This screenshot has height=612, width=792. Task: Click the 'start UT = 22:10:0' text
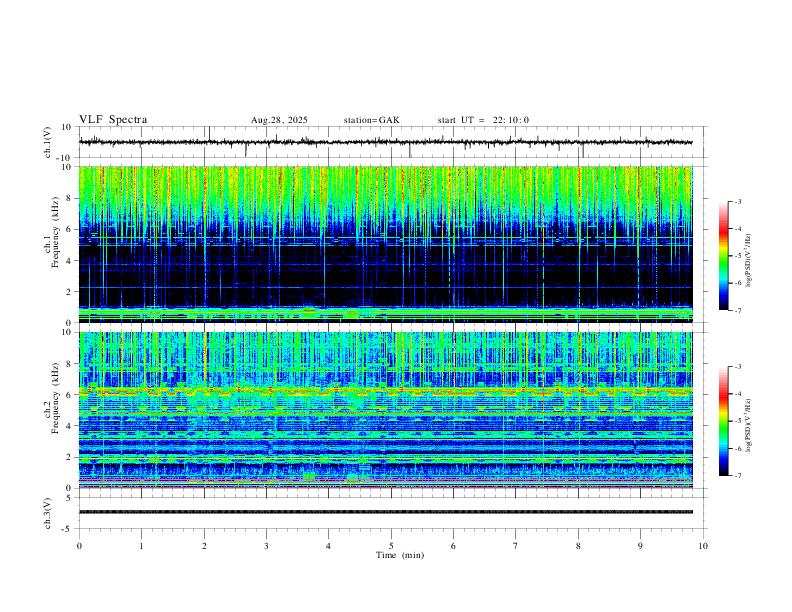[483, 120]
